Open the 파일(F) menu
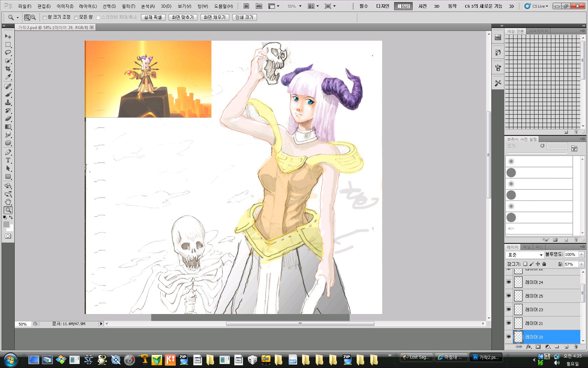588x368 pixels. pos(24,6)
